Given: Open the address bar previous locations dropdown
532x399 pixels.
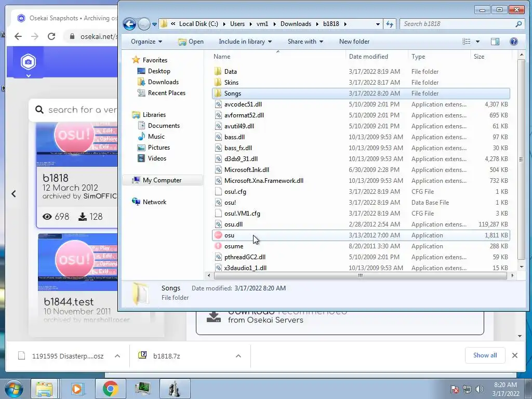Looking at the screenshot, I should pos(378,24).
